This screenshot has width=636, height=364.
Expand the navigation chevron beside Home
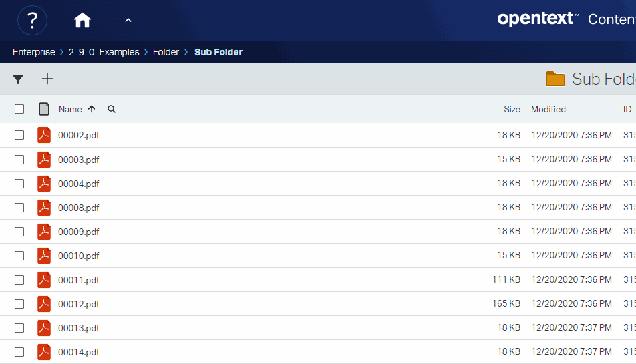tap(128, 21)
